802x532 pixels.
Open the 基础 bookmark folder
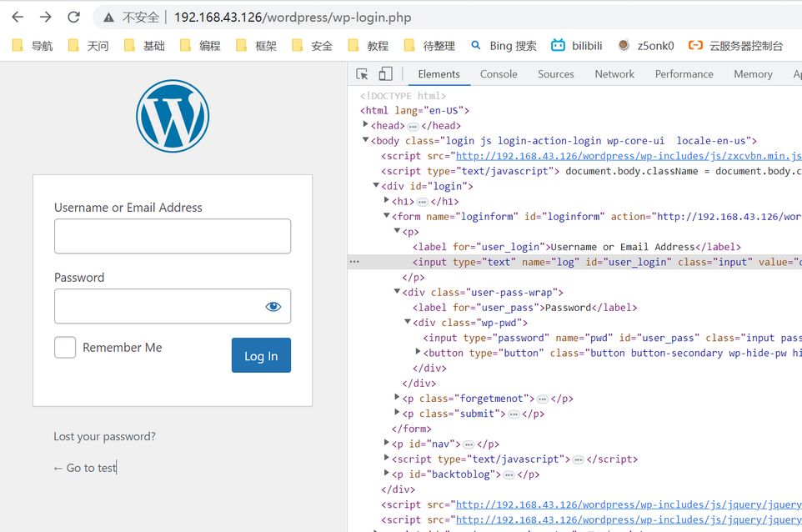tap(144, 46)
